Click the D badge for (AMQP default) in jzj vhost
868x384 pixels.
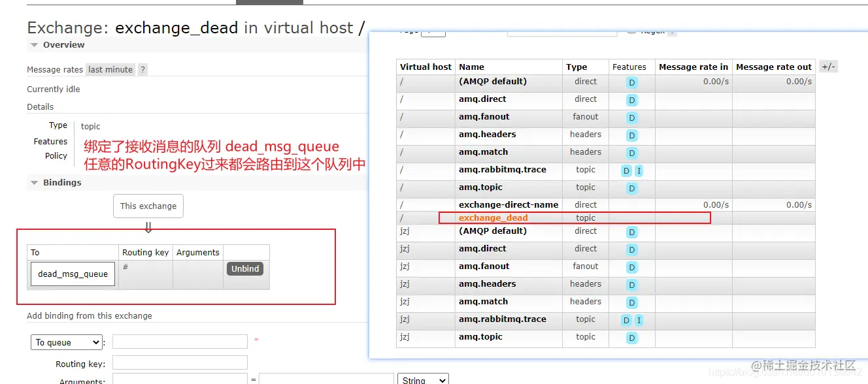632,232
